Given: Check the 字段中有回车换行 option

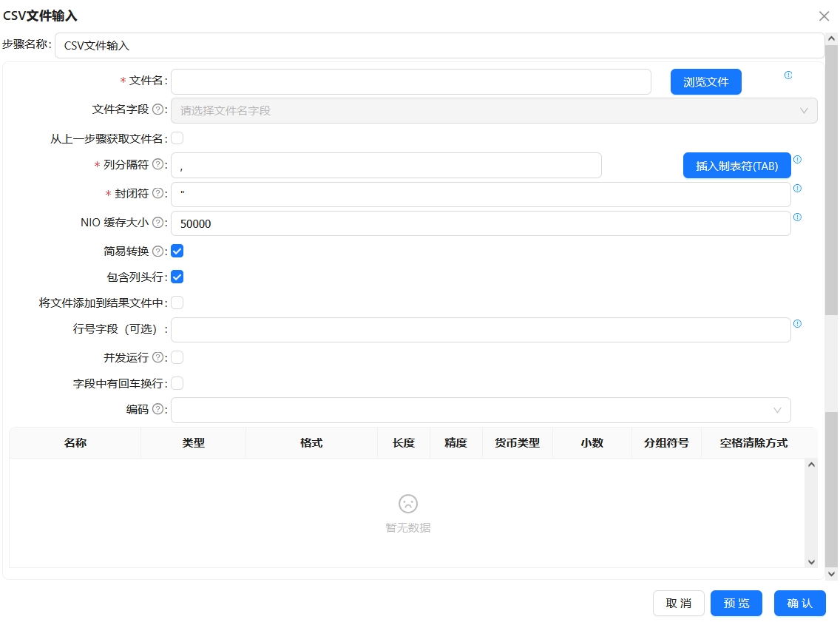Looking at the screenshot, I should (177, 383).
